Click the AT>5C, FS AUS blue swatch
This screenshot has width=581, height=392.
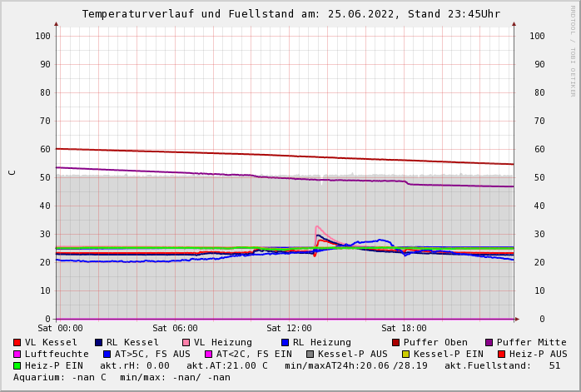(x=107, y=355)
